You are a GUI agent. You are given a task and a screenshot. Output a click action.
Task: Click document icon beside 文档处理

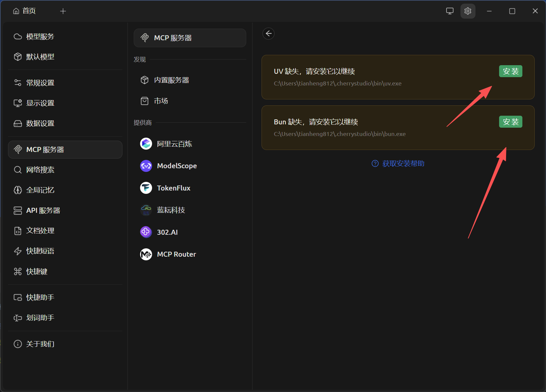click(18, 231)
